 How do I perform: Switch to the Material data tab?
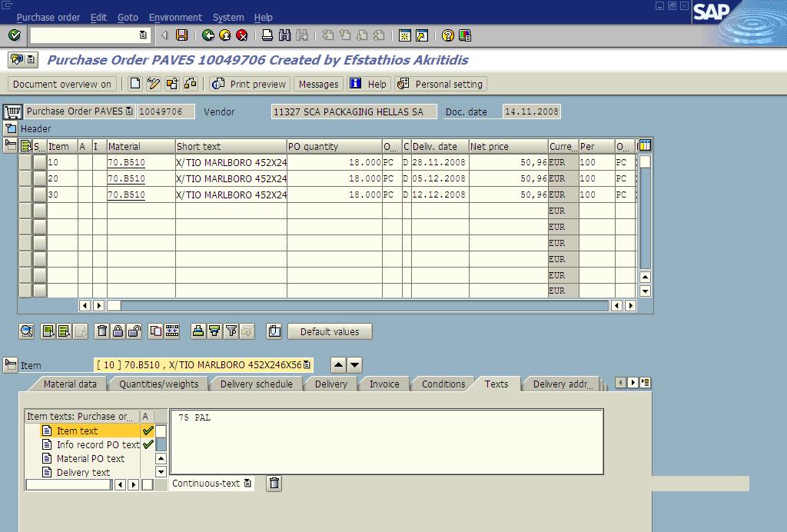point(70,384)
